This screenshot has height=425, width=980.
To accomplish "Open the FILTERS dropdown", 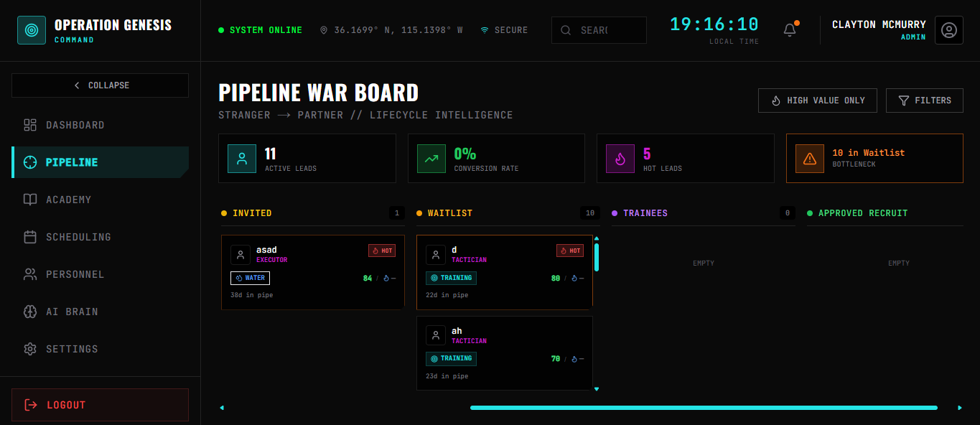I will click(x=925, y=100).
